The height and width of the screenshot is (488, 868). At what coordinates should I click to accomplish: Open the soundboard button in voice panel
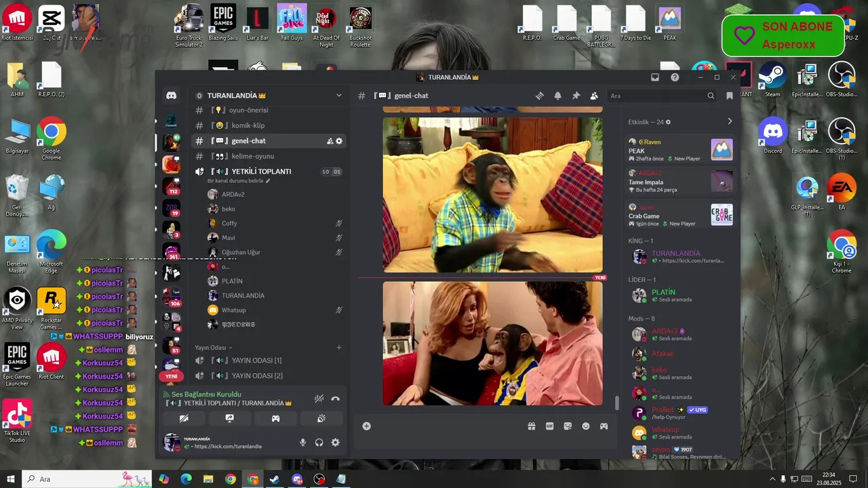coord(321,418)
